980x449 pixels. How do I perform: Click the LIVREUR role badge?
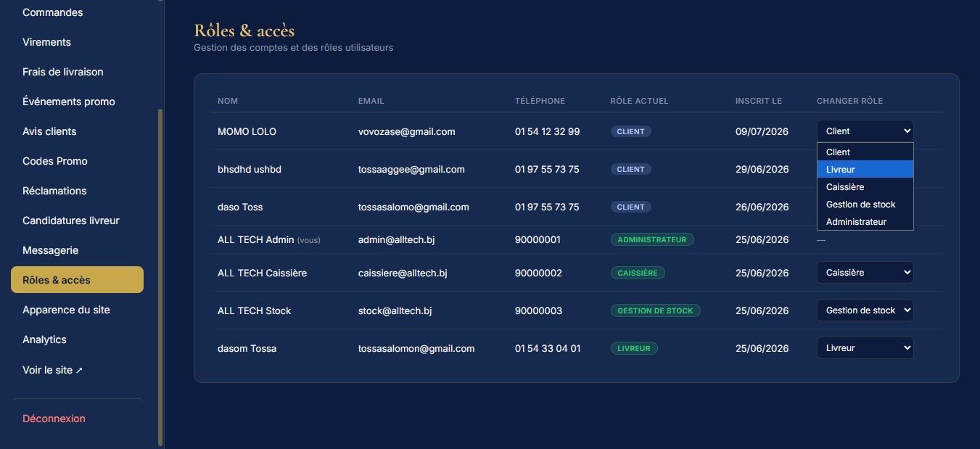(634, 348)
